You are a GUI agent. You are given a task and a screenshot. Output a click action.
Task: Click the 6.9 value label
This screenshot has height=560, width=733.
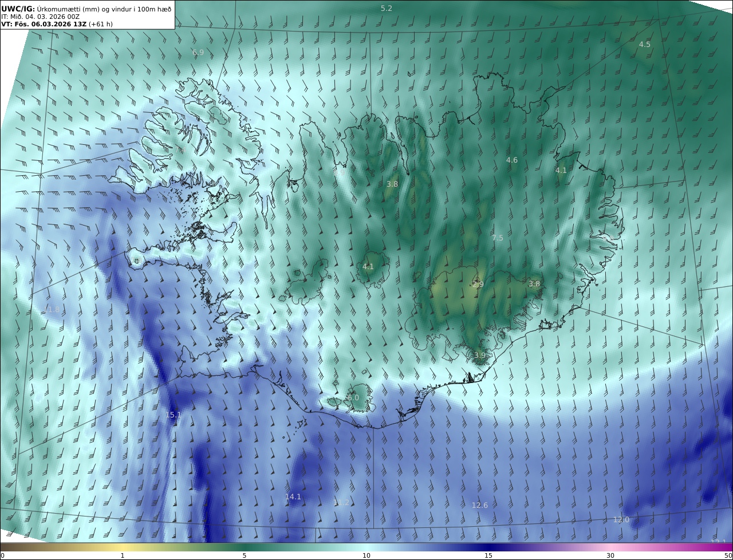tap(198, 53)
